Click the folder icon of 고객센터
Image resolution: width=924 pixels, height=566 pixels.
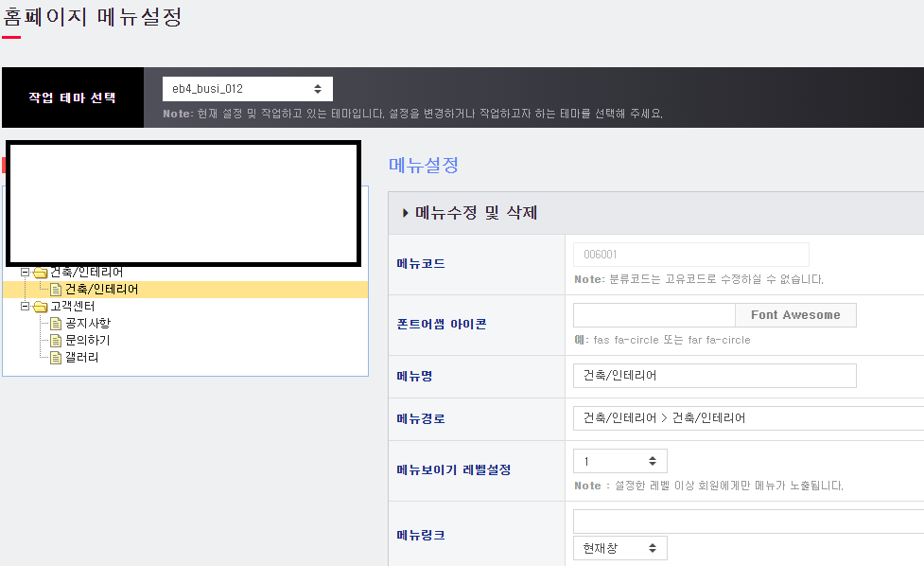point(40,307)
